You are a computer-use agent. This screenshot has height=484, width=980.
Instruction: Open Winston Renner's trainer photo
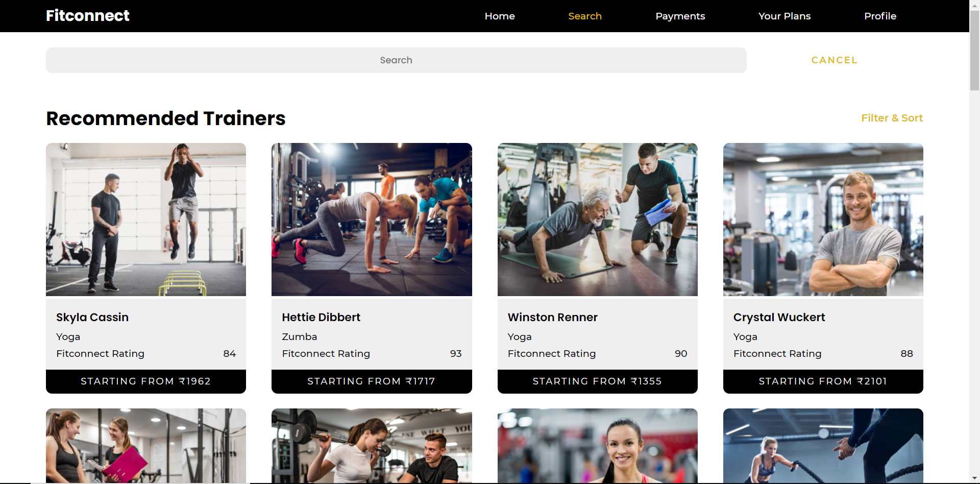pos(597,220)
